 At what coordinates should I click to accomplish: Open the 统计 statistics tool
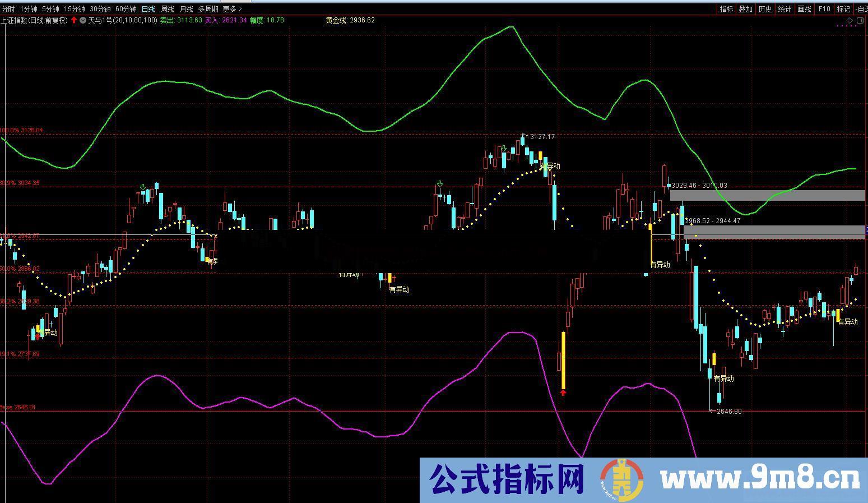(784, 8)
